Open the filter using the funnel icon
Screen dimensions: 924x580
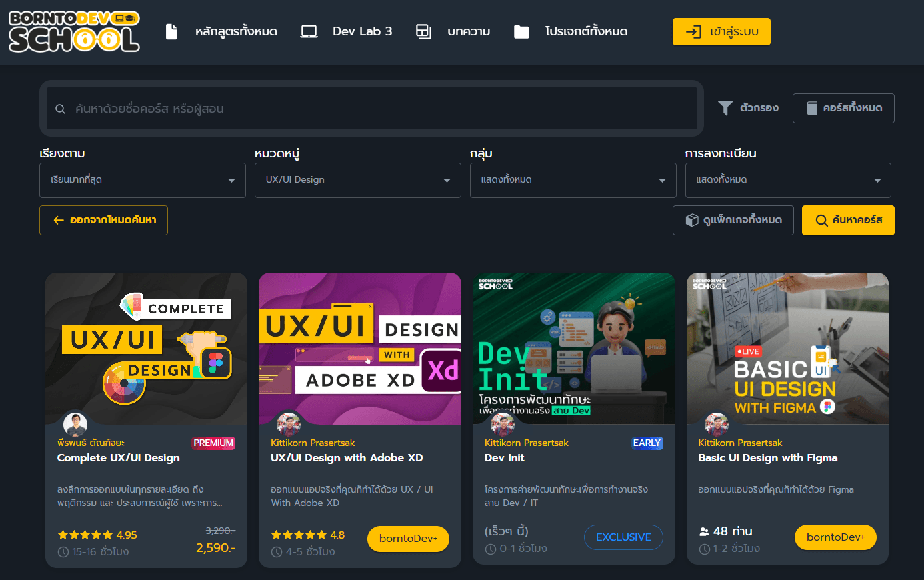click(725, 107)
